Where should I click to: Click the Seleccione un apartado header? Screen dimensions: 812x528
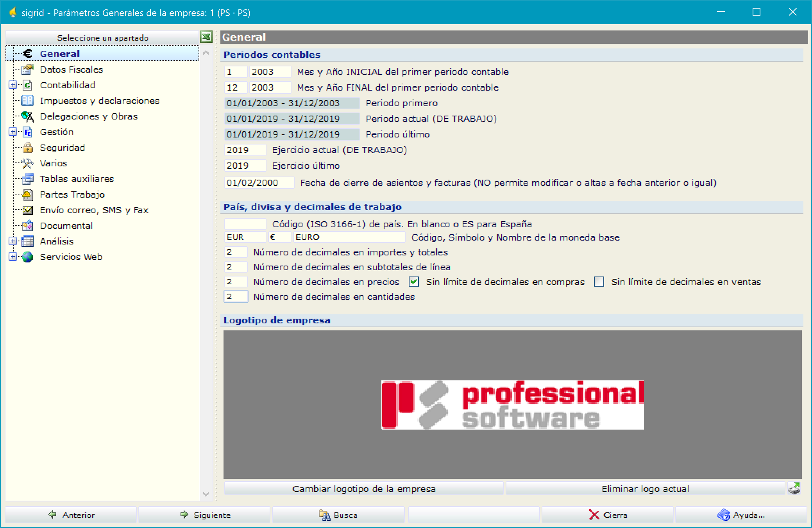click(x=102, y=37)
